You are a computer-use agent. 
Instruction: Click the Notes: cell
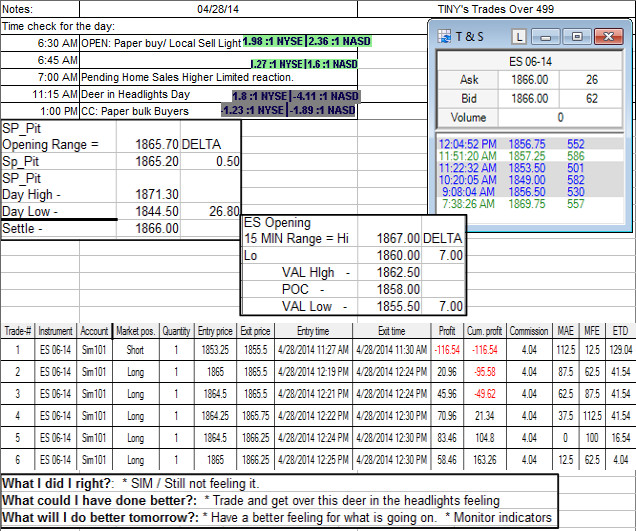(40, 9)
